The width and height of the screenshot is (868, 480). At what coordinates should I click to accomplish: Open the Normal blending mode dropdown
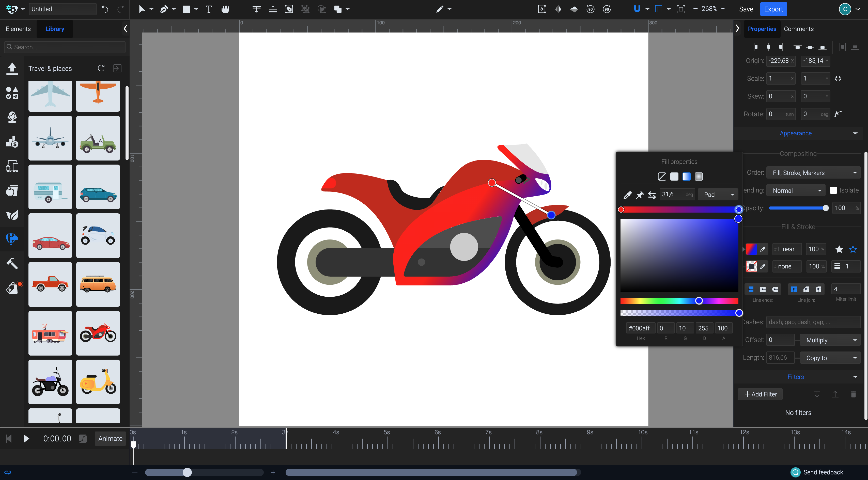point(796,191)
